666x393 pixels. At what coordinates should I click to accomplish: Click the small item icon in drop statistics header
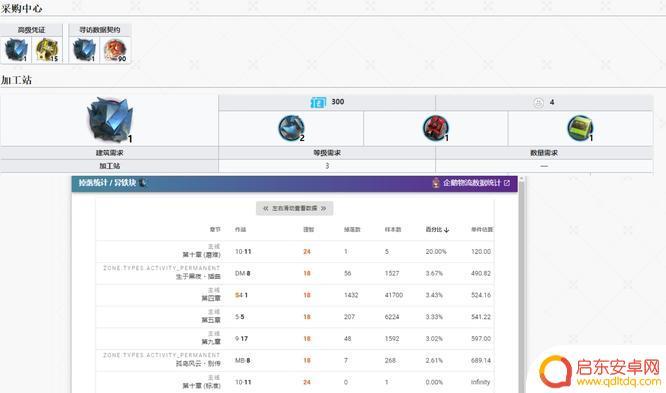[143, 183]
